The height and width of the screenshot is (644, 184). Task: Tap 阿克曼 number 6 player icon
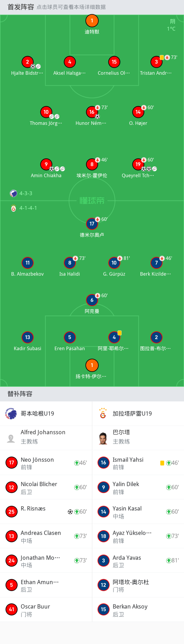click(x=92, y=300)
